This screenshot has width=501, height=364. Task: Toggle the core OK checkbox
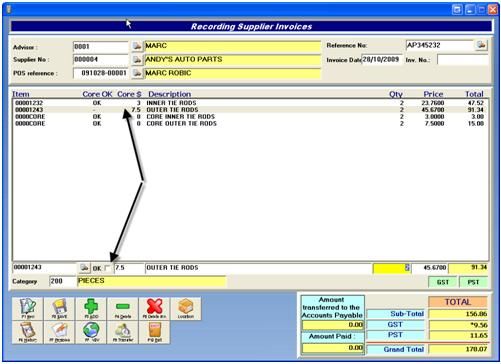(x=107, y=268)
